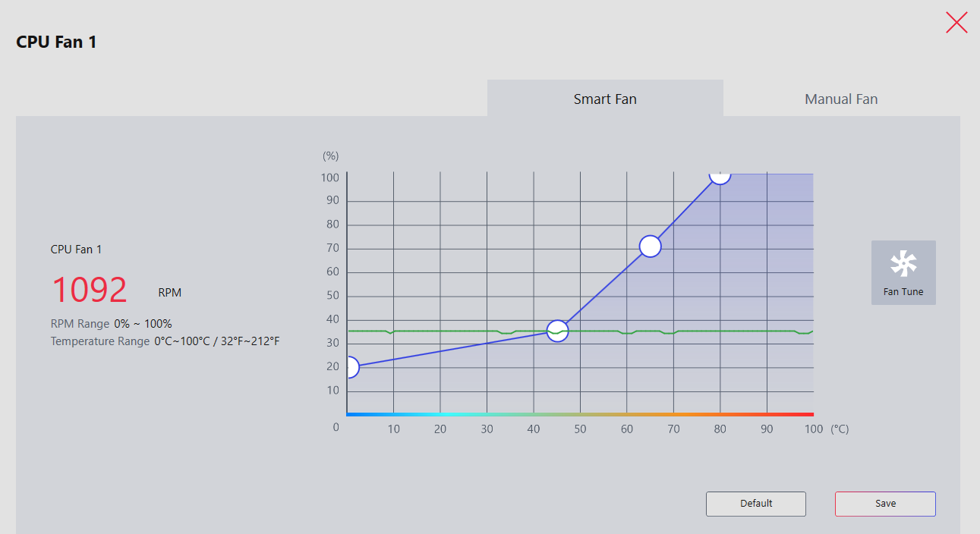Switch to the Manual Fan tab

tap(841, 99)
